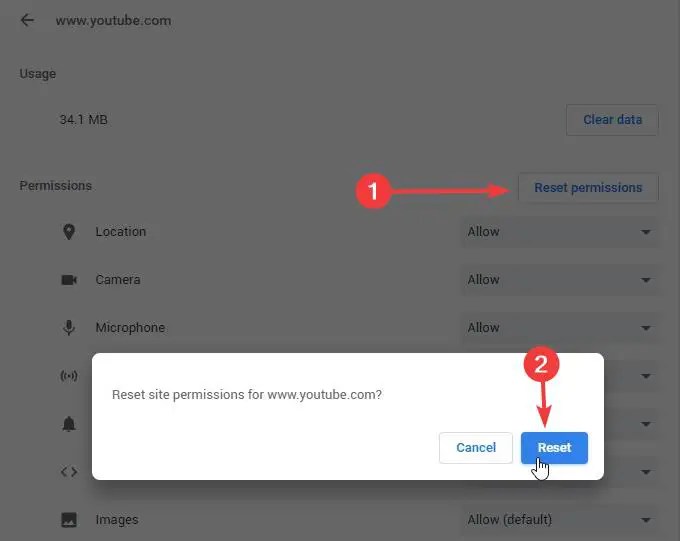
Task: Cancel the reset permissions dialog
Action: (476, 447)
